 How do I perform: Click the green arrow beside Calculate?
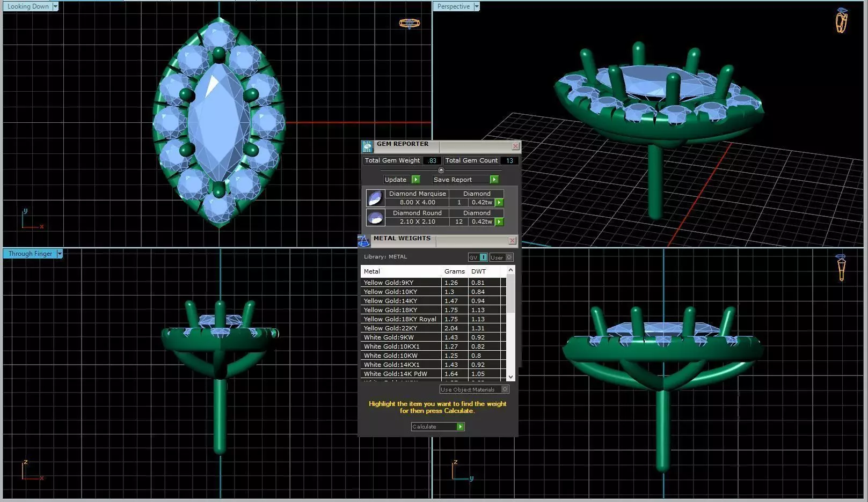point(460,427)
